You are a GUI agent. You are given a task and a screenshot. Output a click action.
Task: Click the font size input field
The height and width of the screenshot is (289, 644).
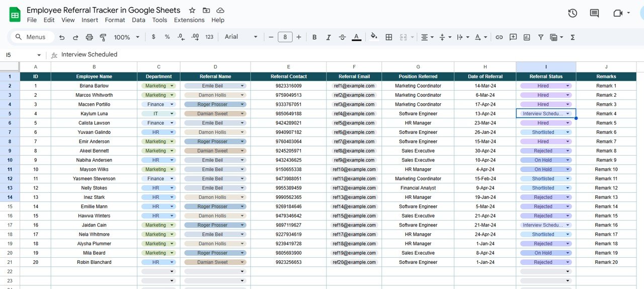click(x=285, y=37)
